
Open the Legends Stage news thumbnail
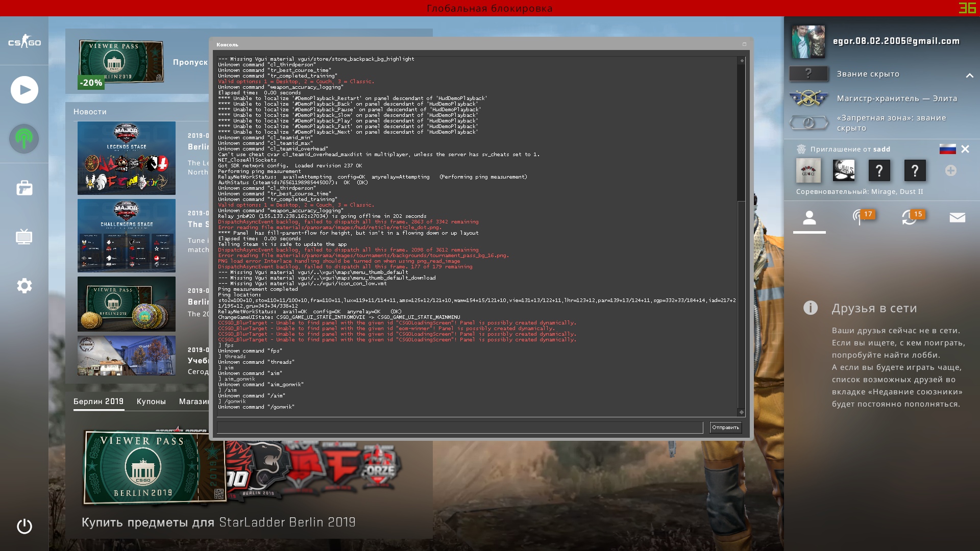127,158
